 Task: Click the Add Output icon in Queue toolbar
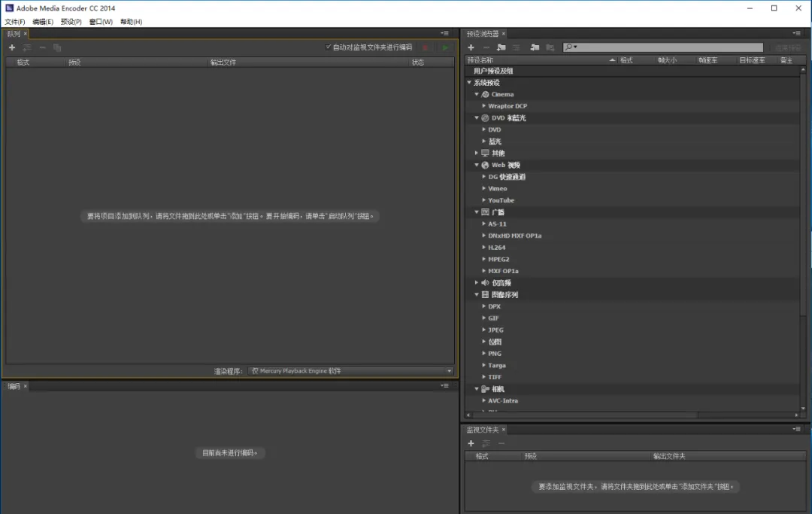(x=27, y=47)
